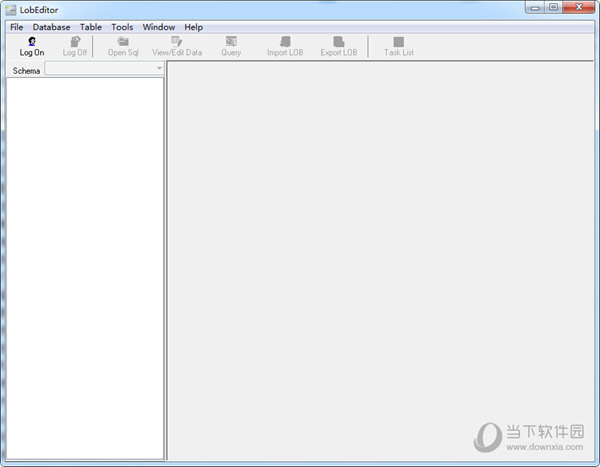Open the File menu

pos(16,27)
